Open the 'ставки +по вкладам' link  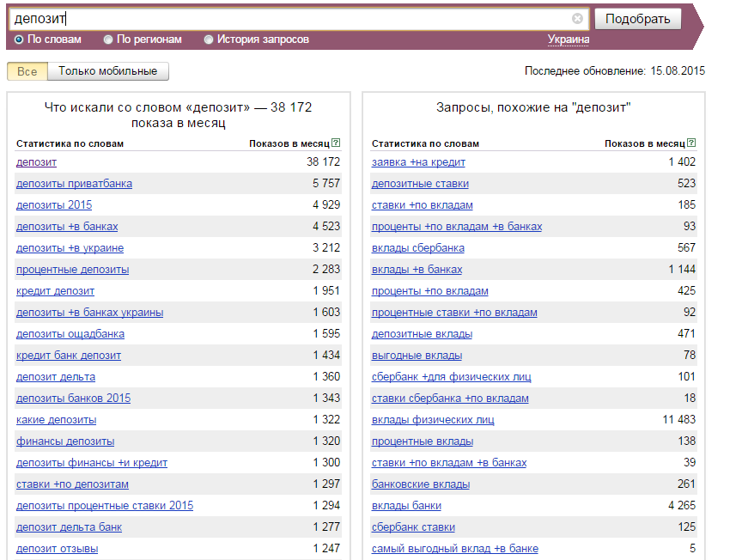(x=423, y=205)
